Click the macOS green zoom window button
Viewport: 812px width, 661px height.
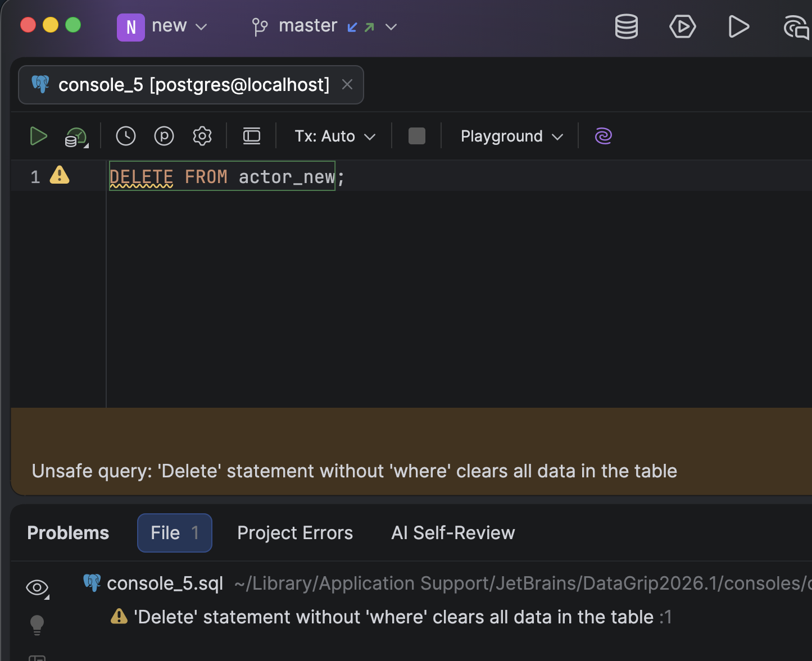pos(73,25)
